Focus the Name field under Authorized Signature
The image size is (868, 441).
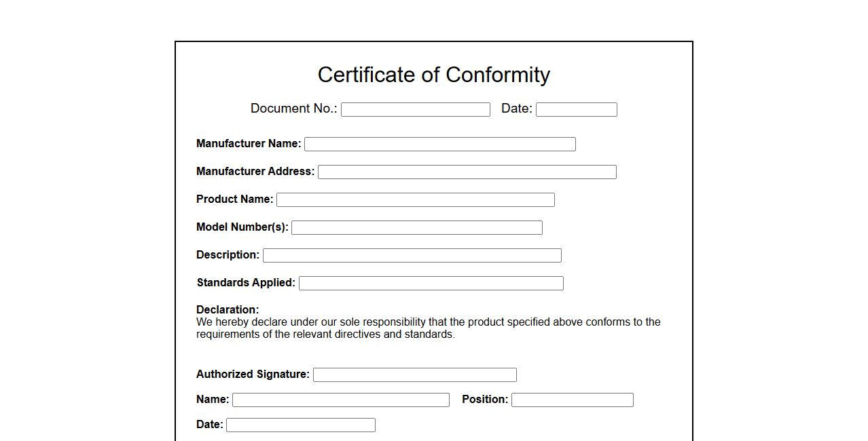click(340, 400)
